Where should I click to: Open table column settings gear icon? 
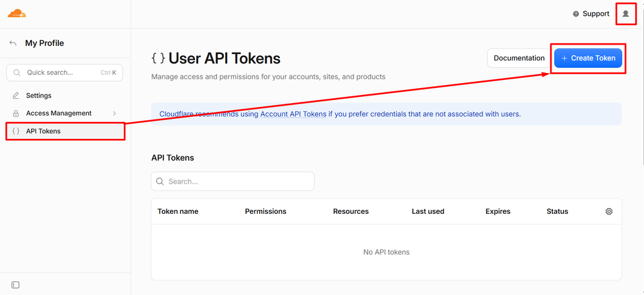coord(609,211)
